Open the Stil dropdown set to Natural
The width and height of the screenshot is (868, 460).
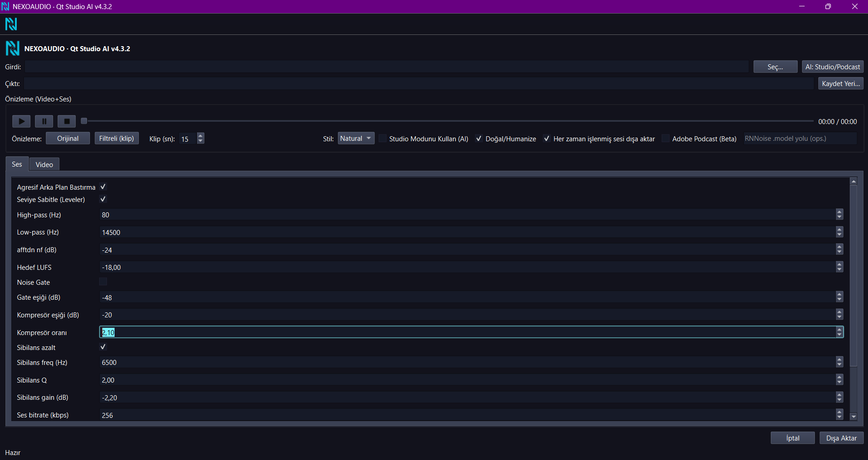[x=356, y=139]
